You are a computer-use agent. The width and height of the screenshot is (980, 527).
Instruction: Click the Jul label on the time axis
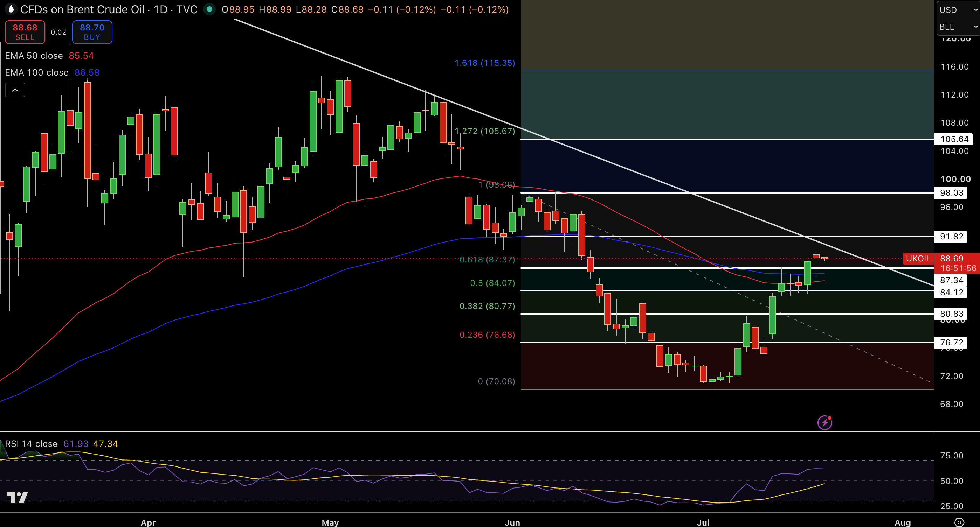pos(703,522)
